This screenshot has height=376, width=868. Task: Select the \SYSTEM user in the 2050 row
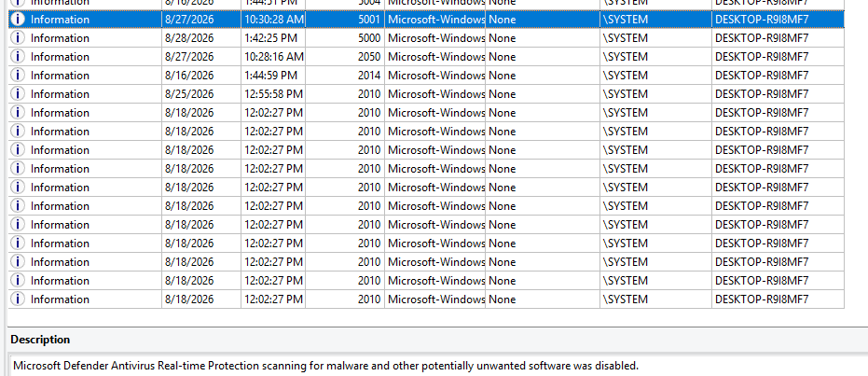coord(625,57)
